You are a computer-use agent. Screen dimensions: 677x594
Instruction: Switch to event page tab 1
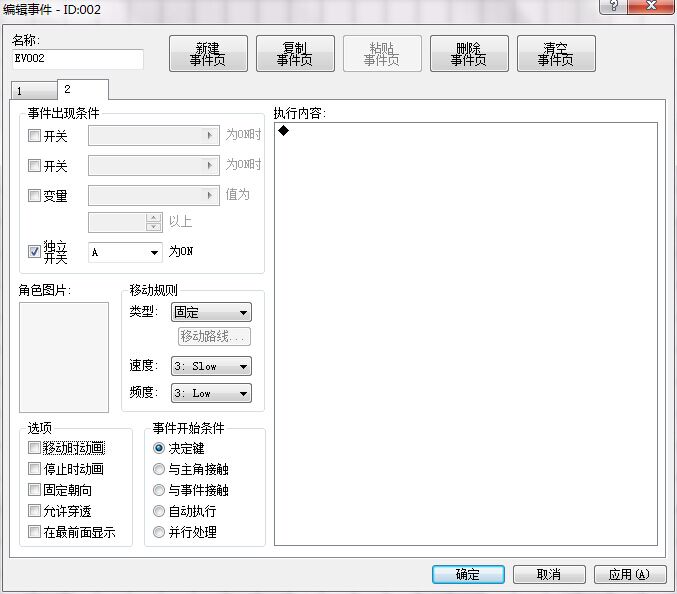[x=34, y=91]
